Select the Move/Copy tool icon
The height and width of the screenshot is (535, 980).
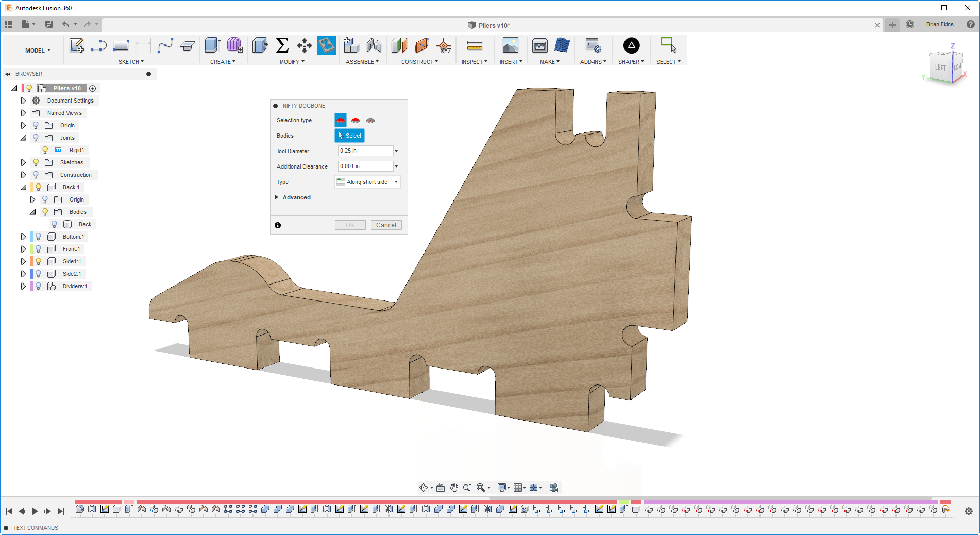304,46
